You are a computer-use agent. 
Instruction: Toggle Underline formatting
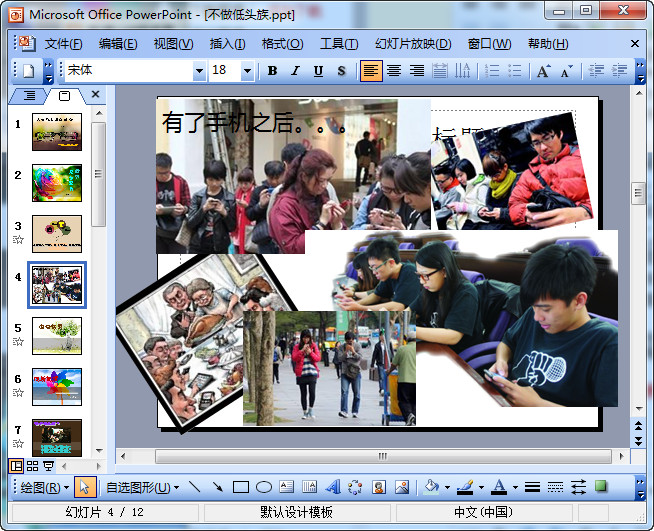click(318, 70)
